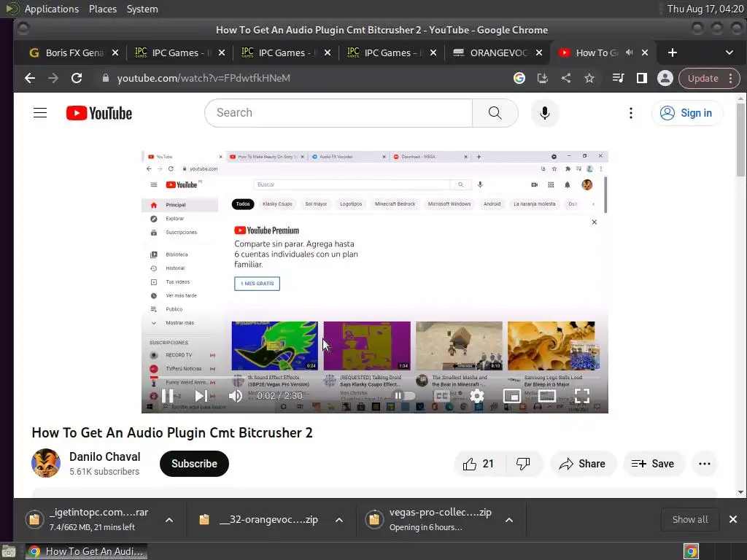Show all downloads
The width and height of the screenshot is (747, 560).
click(690, 519)
